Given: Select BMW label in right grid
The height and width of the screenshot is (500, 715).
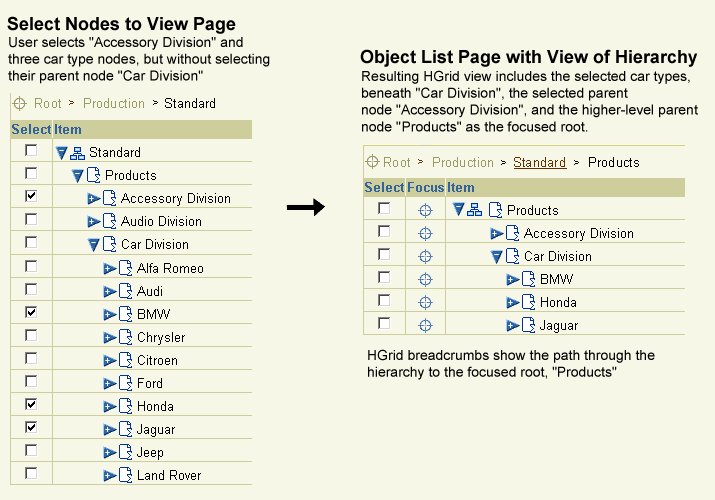Looking at the screenshot, I should 556,279.
